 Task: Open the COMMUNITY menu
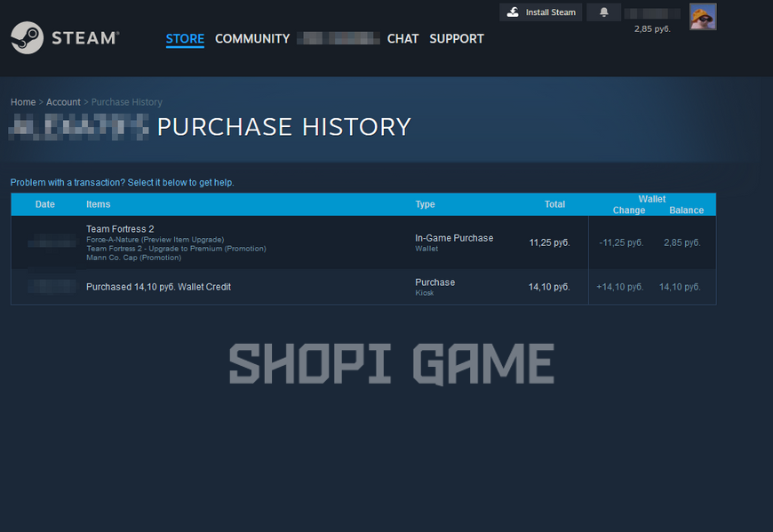click(x=252, y=38)
